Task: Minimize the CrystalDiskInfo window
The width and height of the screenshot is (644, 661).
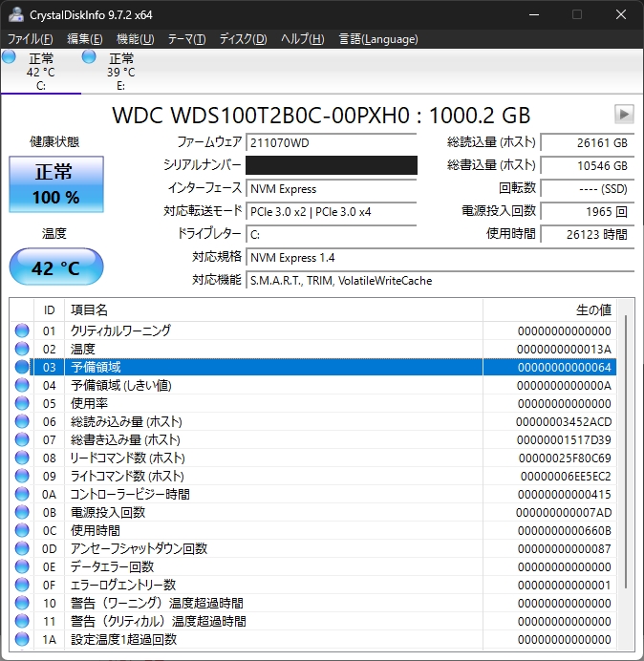Action: pos(534,14)
